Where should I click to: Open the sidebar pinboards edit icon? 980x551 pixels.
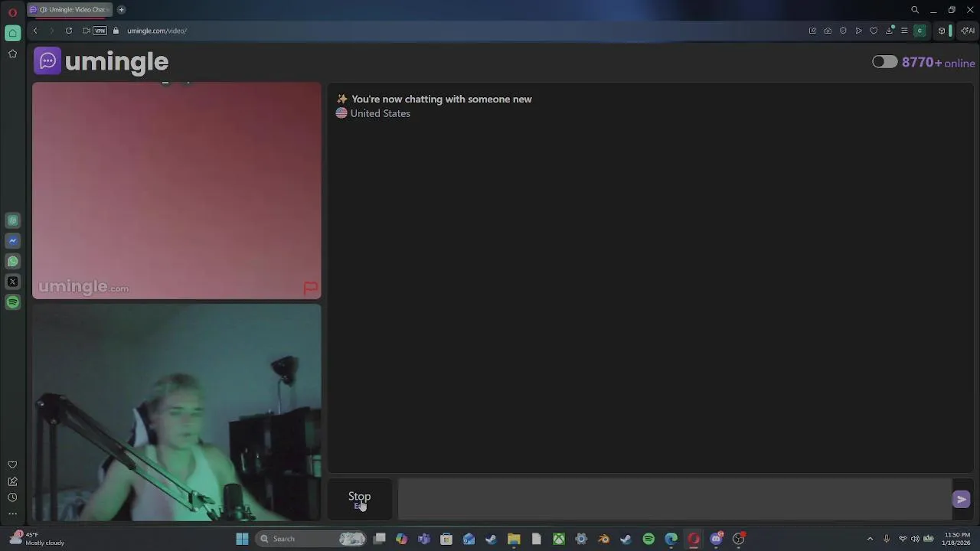click(12, 481)
